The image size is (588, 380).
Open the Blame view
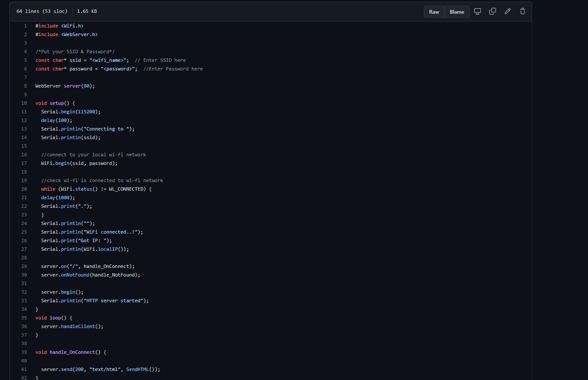pyautogui.click(x=457, y=12)
